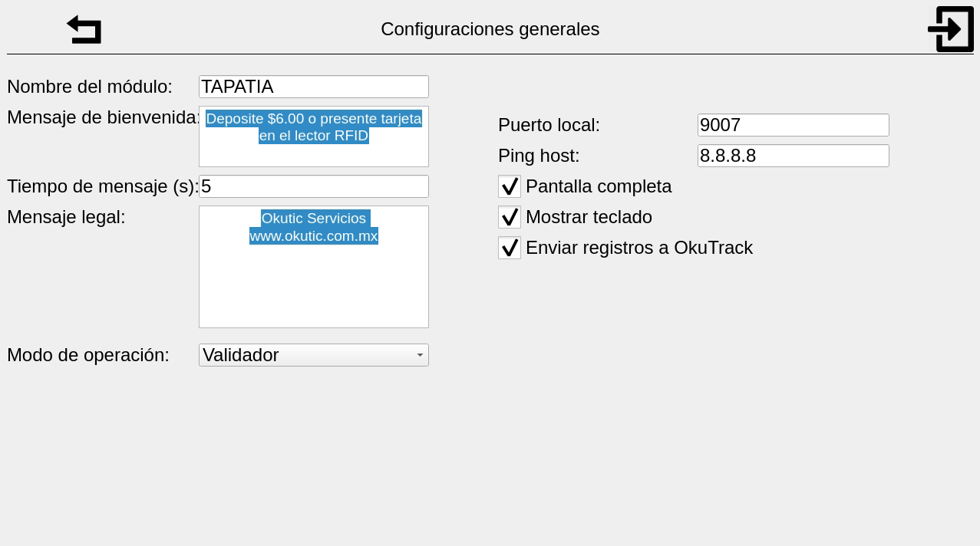Screen dimensions: 980x546
Task: Click the Configuraciones generales title
Action: 490,29
